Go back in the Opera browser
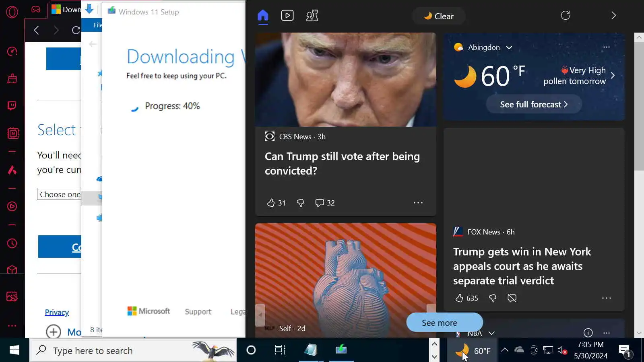The height and width of the screenshot is (362, 644). [36, 30]
